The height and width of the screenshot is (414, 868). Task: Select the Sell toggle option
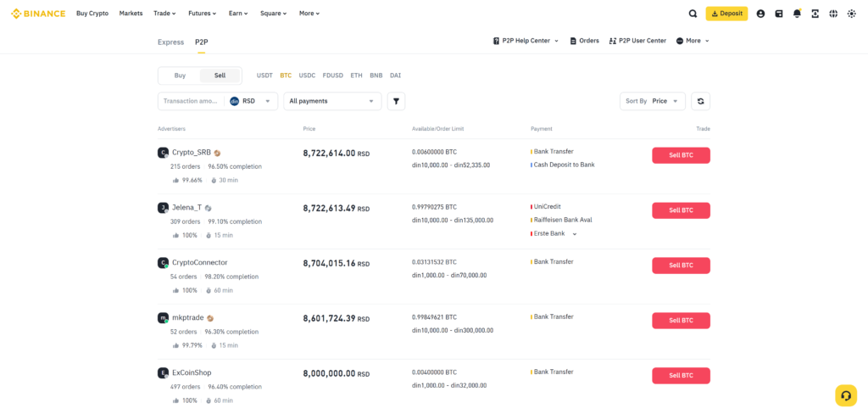(220, 76)
